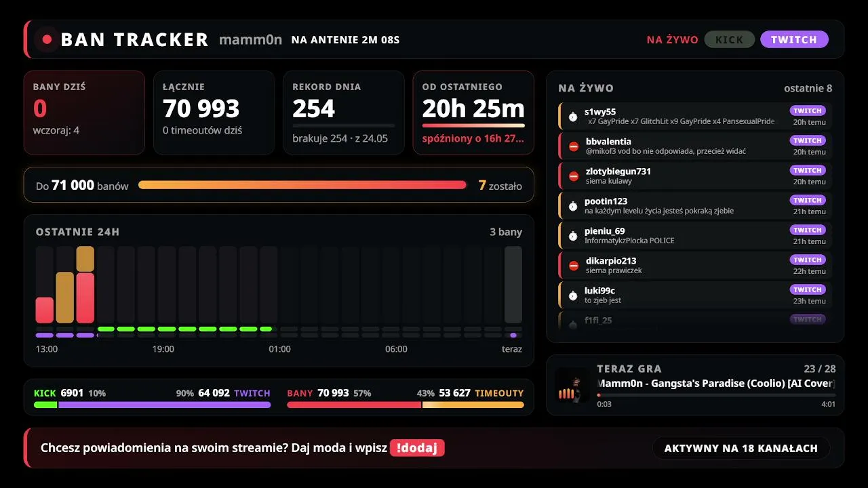This screenshot has height=488, width=868.
Task: Click the '01:00' chart axis label
Action: tap(279, 349)
